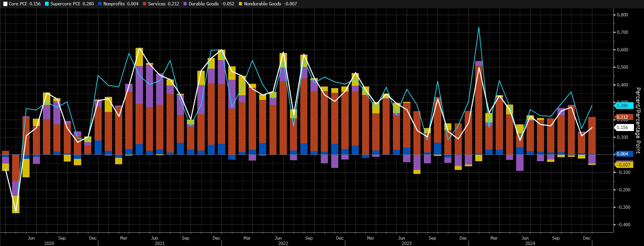Click the Mar label above 2023
The height and width of the screenshot is (246, 644).
(x=370, y=238)
